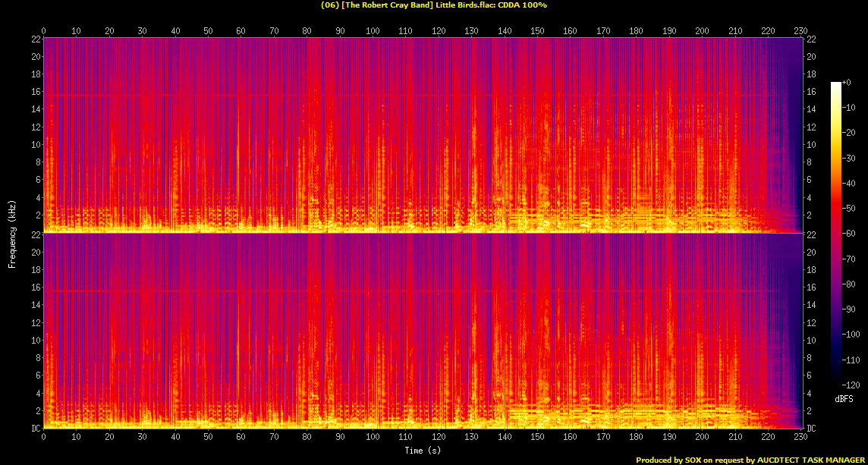Click the 50 tick on the bottom time axis
Viewport: 868px width, 465px height.
click(x=209, y=438)
